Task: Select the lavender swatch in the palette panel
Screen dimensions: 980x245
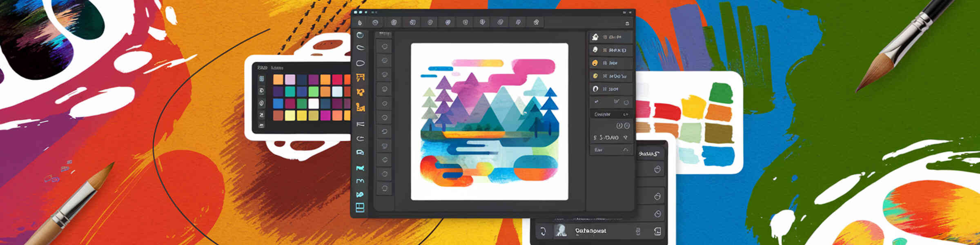Action: 290,79
